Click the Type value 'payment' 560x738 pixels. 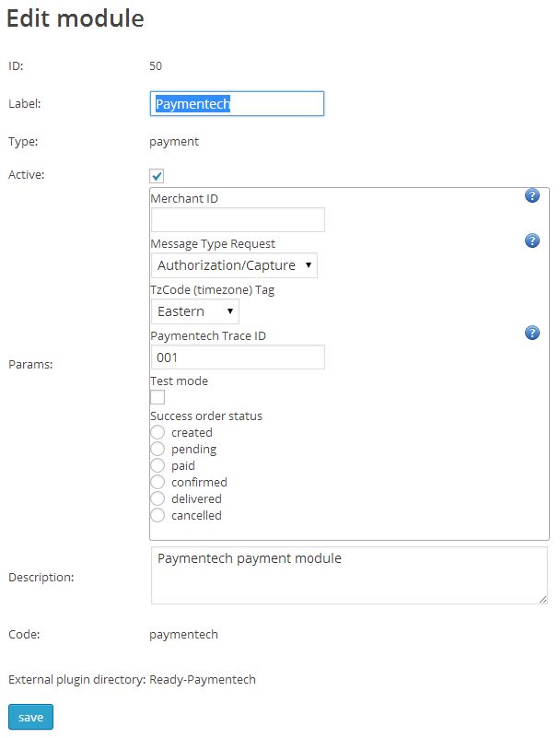pos(174,142)
